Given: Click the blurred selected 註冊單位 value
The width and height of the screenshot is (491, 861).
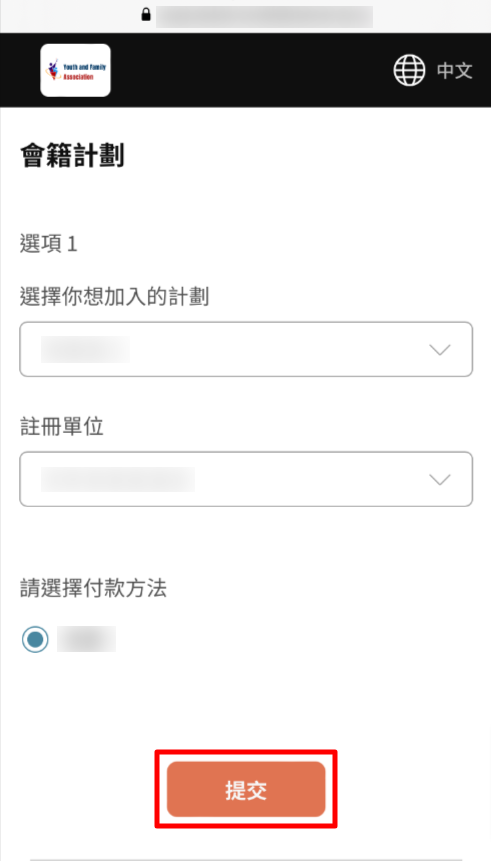Looking at the screenshot, I should 118,479.
